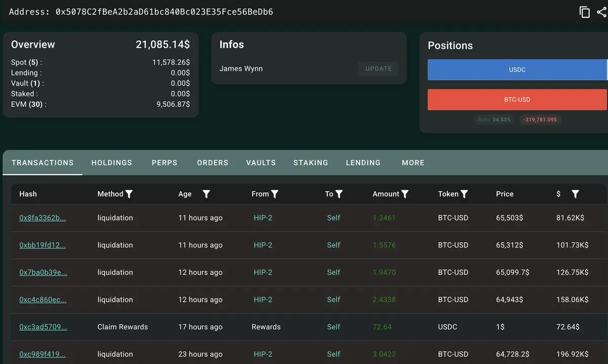Open the Token column filter icon

coord(464,194)
